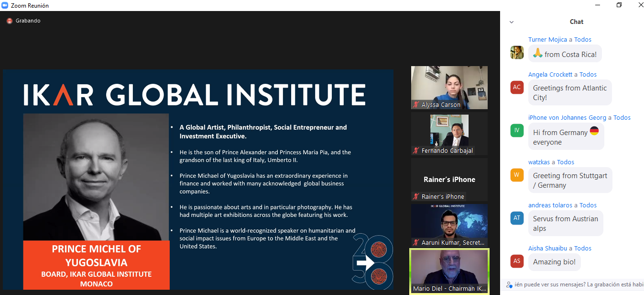Click 'Servus from Austrian alps' message bubble
The width and height of the screenshot is (644, 295).
click(x=566, y=224)
